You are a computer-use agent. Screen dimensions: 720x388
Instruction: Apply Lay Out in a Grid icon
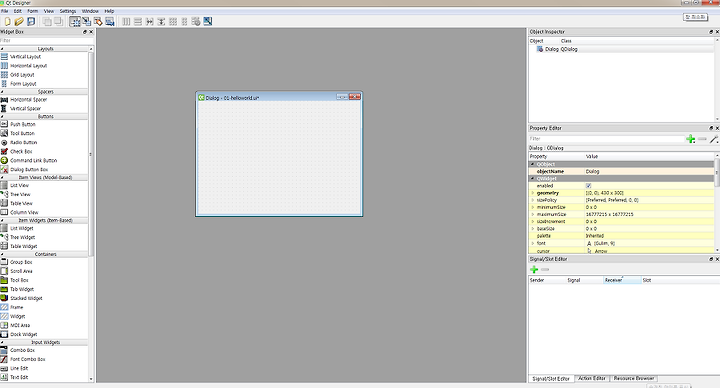173,22
